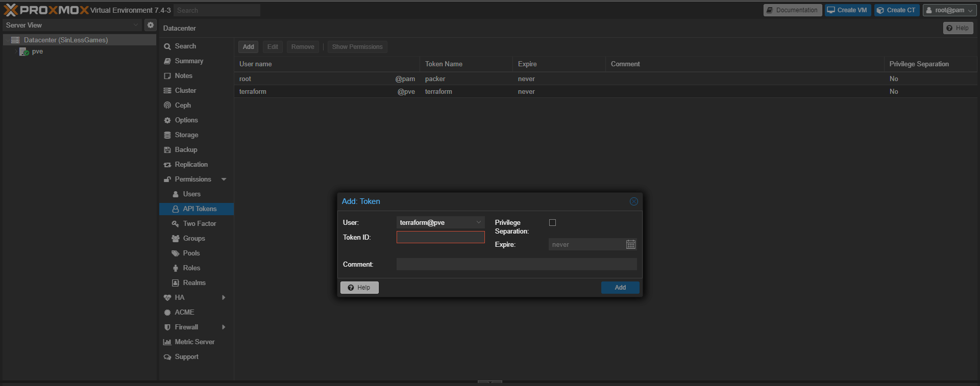980x386 pixels.
Task: Enable the Privilege Separation checkbox
Action: (x=552, y=223)
